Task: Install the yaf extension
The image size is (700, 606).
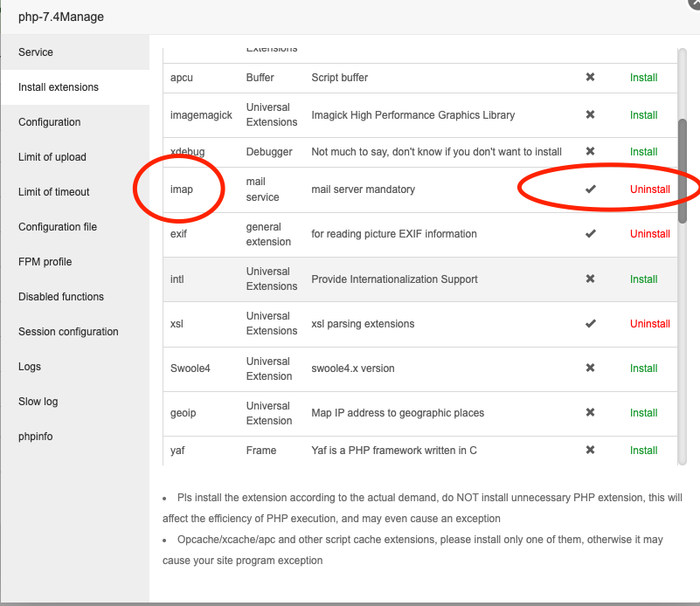Action: (643, 451)
